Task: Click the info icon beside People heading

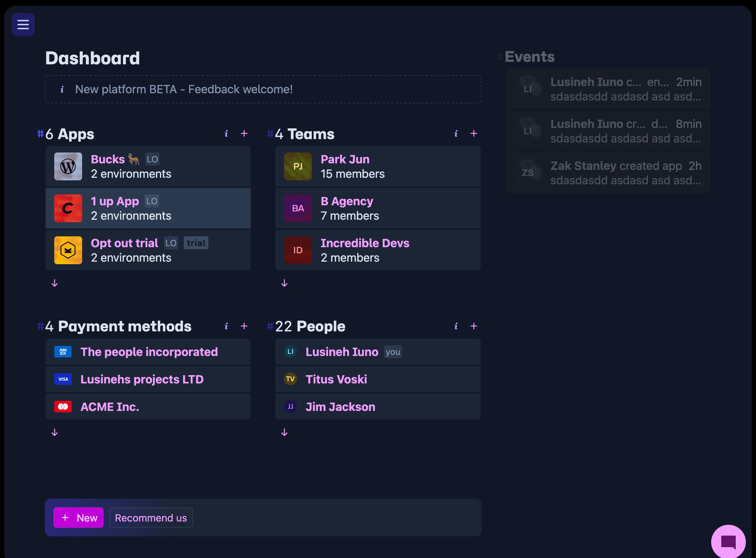Action: point(456,326)
